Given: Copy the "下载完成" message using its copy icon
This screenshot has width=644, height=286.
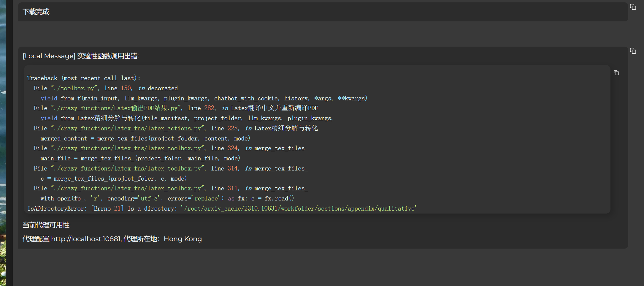Looking at the screenshot, I should (633, 7).
